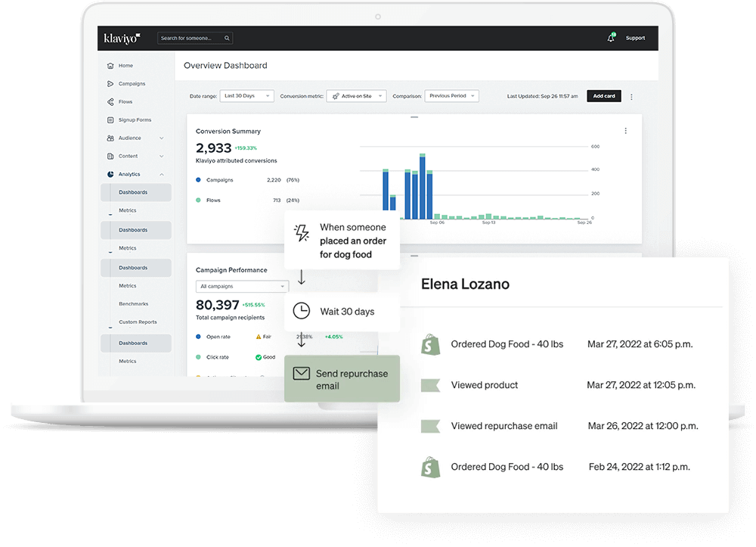756x547 pixels.
Task: Open Custom Reports under Analytics
Action: (138, 322)
